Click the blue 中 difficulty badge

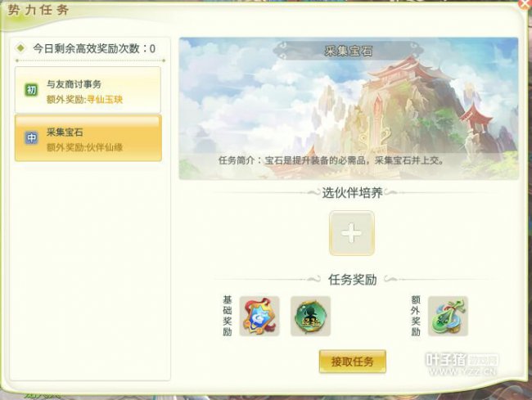pos(32,138)
